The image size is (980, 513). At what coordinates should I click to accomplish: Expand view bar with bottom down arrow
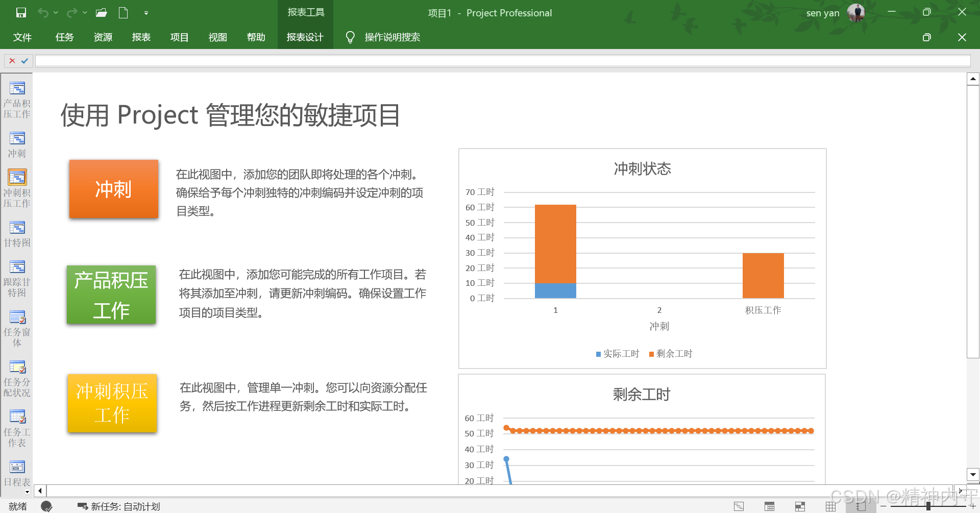pos(27,493)
